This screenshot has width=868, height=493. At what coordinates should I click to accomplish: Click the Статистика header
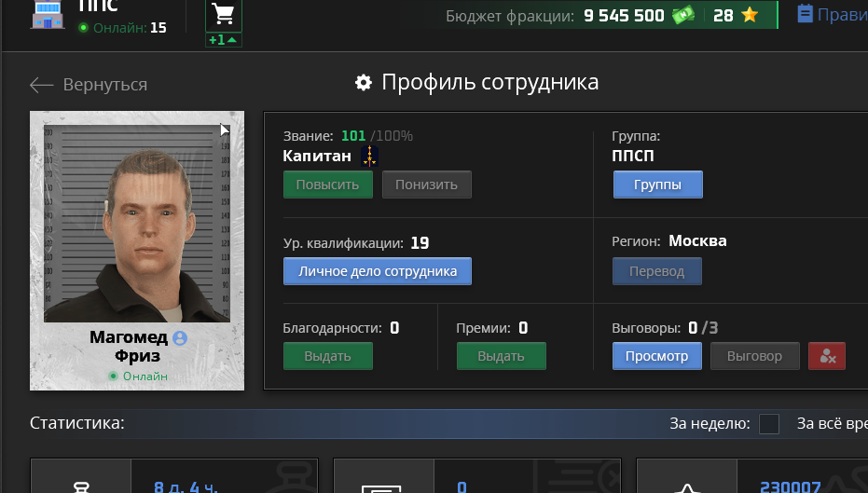77,423
